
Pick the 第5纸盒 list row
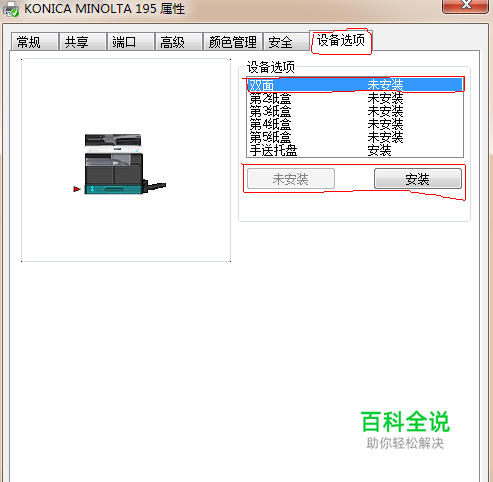[x=355, y=137]
